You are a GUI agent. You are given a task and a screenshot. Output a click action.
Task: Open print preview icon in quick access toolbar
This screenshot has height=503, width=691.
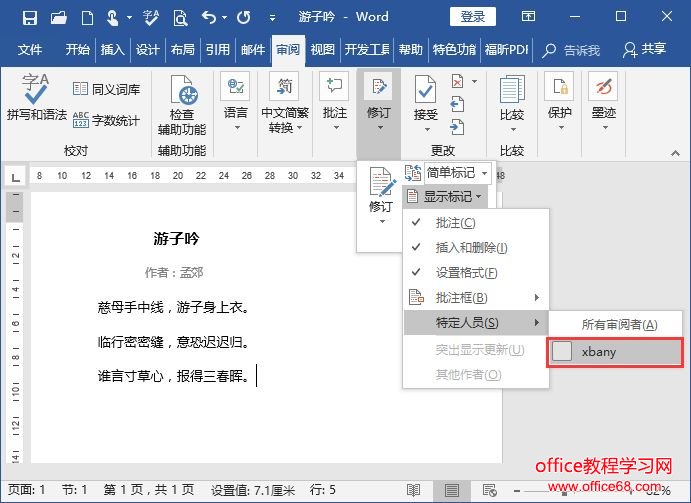[181, 18]
